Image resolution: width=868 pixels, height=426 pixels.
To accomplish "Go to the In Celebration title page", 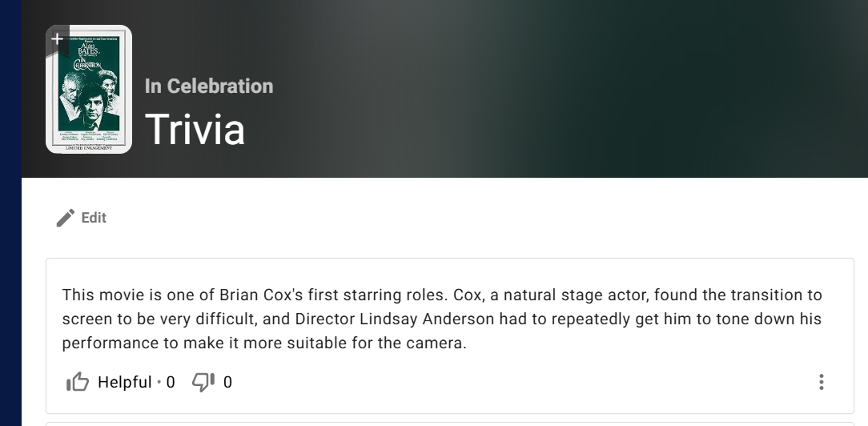I will coord(209,86).
